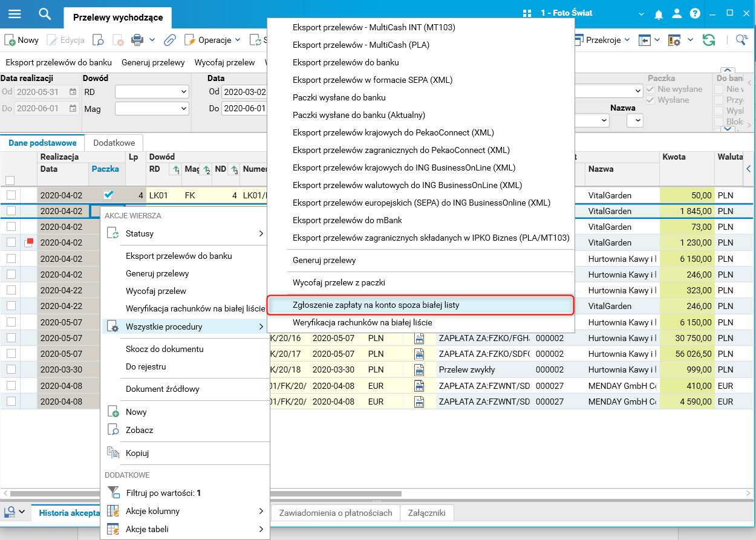Screen dimensions: 756x540
Task: Click the printer icon in toolbar
Action: coord(137,41)
